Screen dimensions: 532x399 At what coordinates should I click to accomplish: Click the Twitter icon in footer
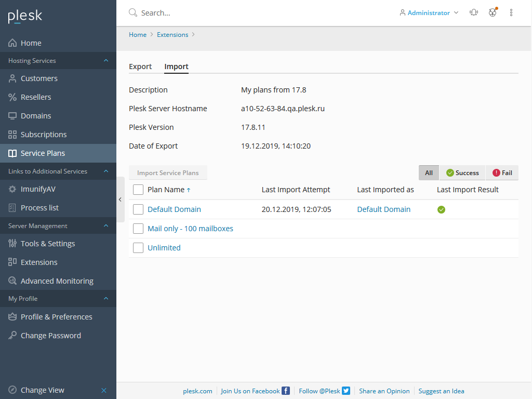346,391
